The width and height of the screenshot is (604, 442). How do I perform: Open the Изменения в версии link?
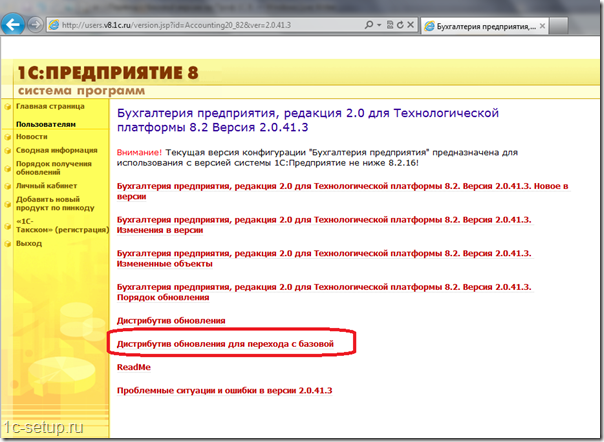(x=324, y=225)
